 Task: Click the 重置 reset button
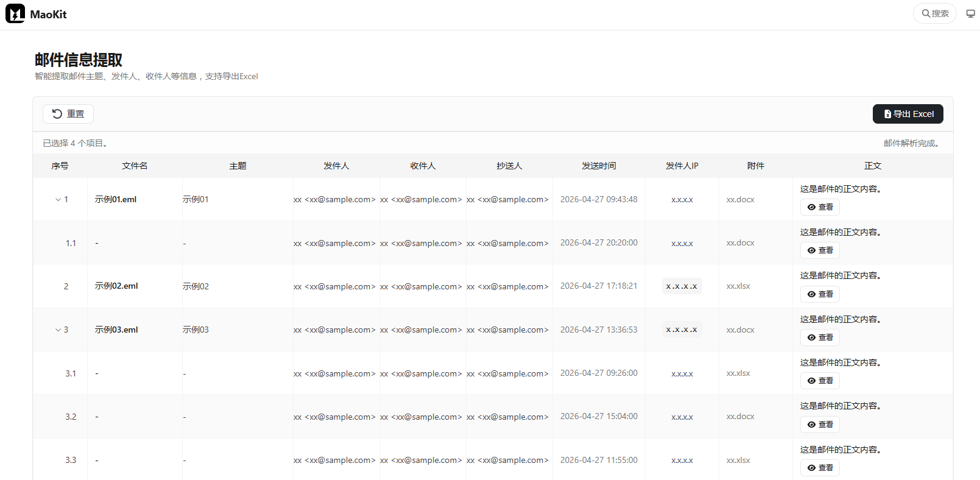pos(68,114)
